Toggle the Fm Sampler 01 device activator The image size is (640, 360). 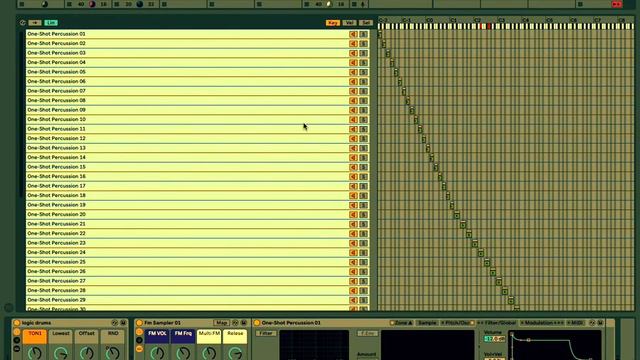(139, 323)
